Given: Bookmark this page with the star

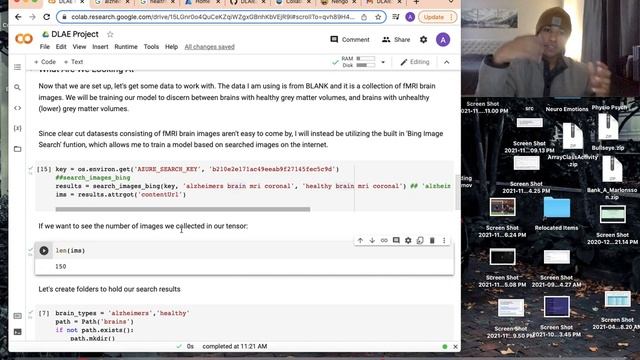Looking at the screenshot, I should point(378,17).
